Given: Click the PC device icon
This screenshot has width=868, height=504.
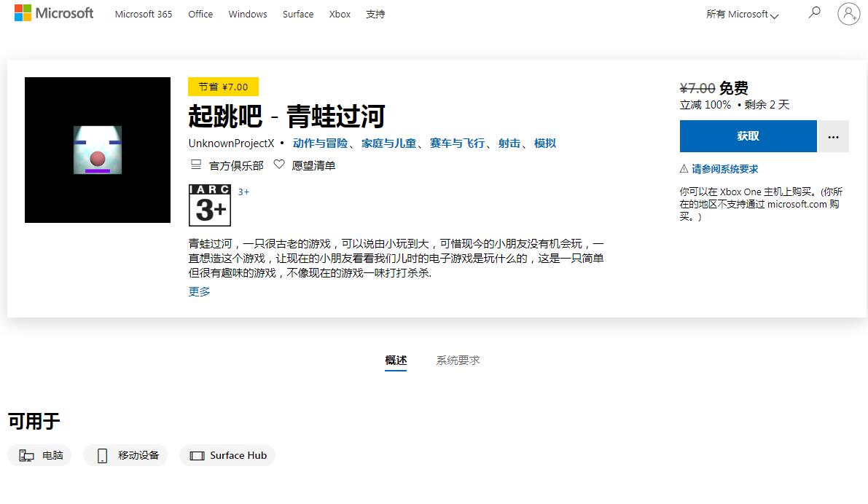Looking at the screenshot, I should click(x=26, y=455).
